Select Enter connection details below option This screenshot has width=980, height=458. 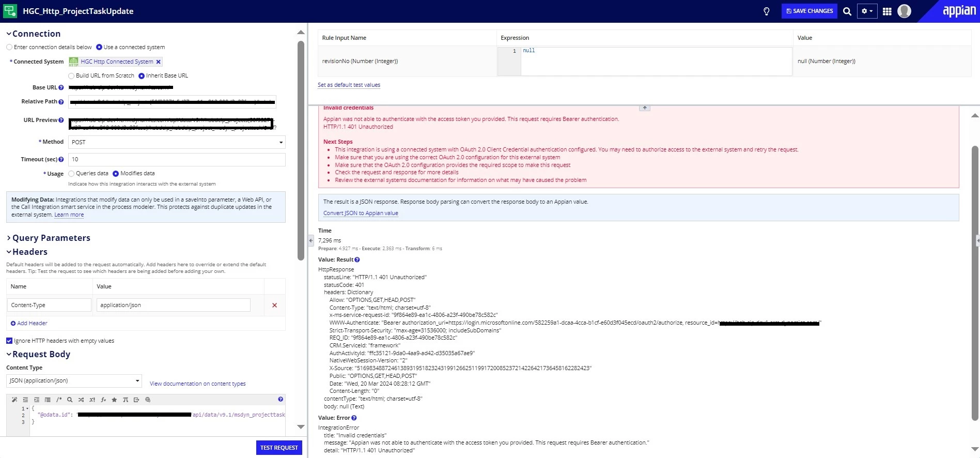coord(9,47)
